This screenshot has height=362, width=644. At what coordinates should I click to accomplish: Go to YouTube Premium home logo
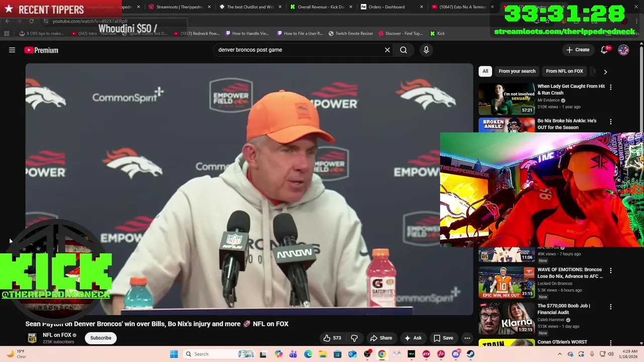tap(41, 50)
